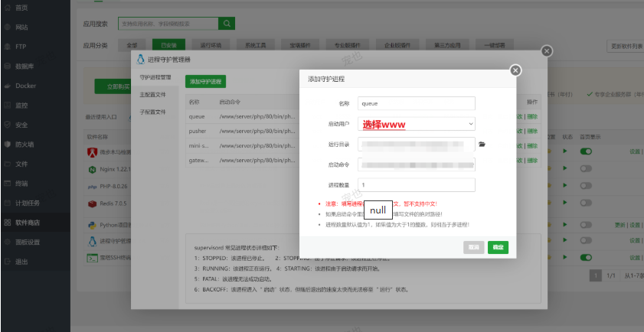The height and width of the screenshot is (332, 644).
Task: Select the 已安装 category tab
Action: (x=168, y=46)
